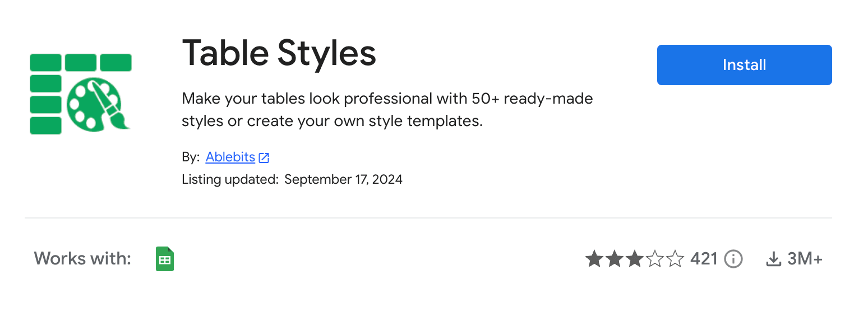Click the third filled rating star
The width and height of the screenshot is (868, 316).
point(635,259)
